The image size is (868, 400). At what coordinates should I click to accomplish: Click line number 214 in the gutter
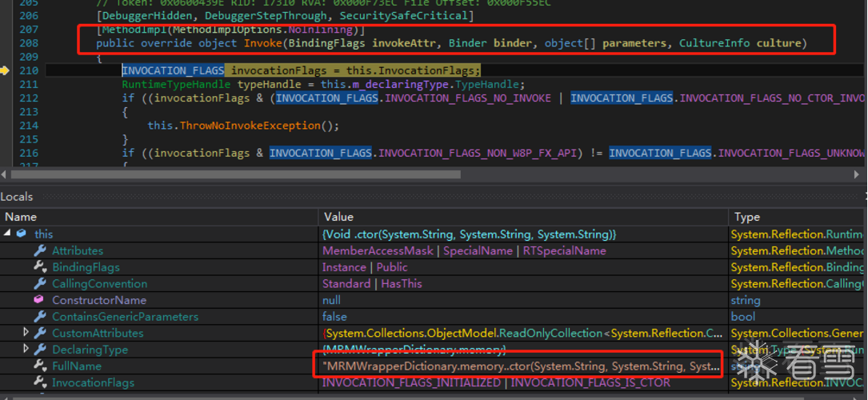pyautogui.click(x=29, y=126)
